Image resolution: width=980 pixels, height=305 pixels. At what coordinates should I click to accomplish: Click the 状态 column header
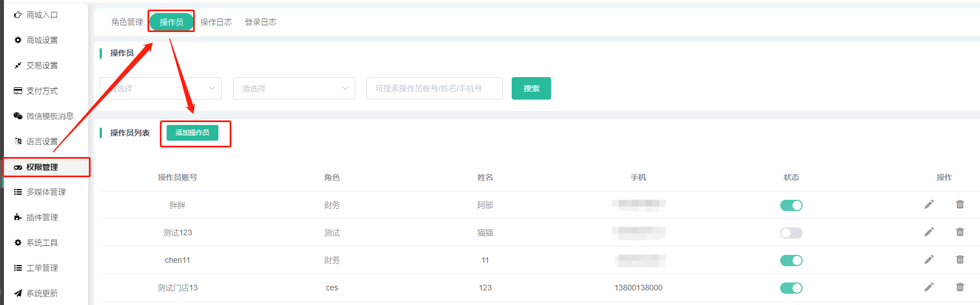coord(791,177)
